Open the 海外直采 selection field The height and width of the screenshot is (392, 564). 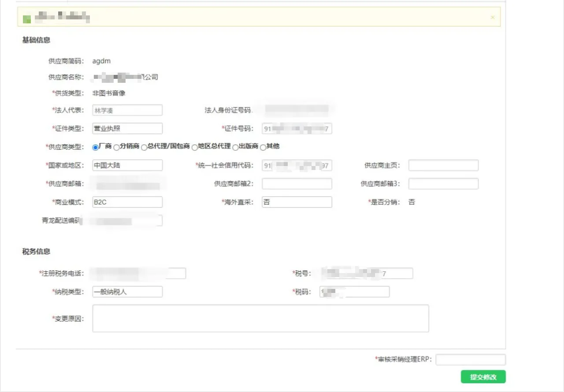pos(297,202)
